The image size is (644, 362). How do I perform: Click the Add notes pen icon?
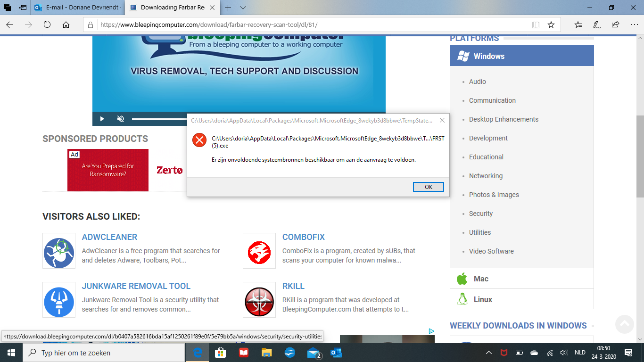597,25
